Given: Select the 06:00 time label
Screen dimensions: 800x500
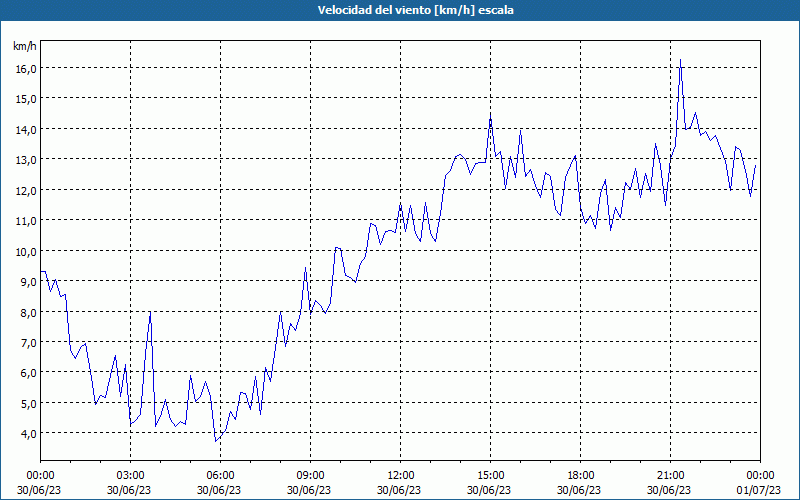Looking at the screenshot, I should (x=219, y=476).
